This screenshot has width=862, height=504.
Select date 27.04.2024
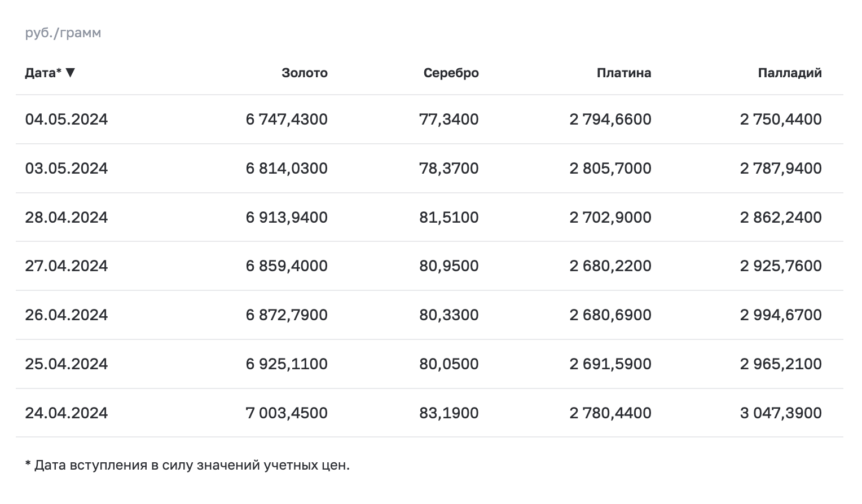pos(67,266)
